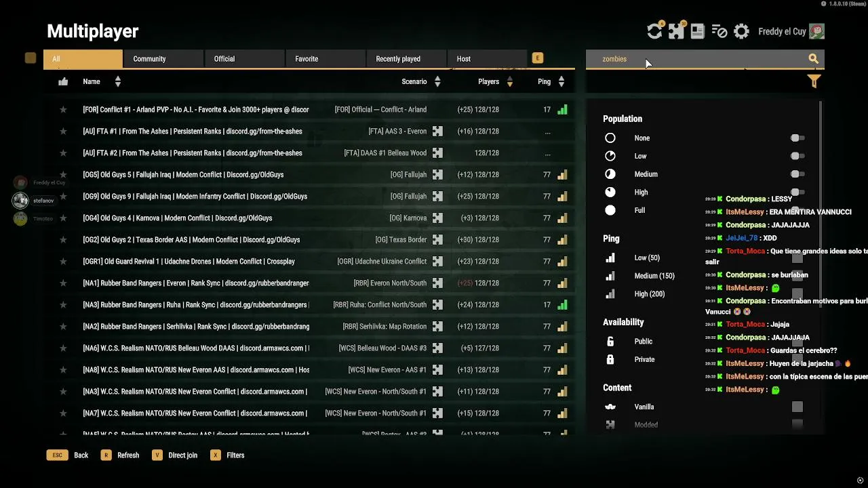The width and height of the screenshot is (868, 488).
Task: Click the search field containing zombies
Action: [705, 59]
